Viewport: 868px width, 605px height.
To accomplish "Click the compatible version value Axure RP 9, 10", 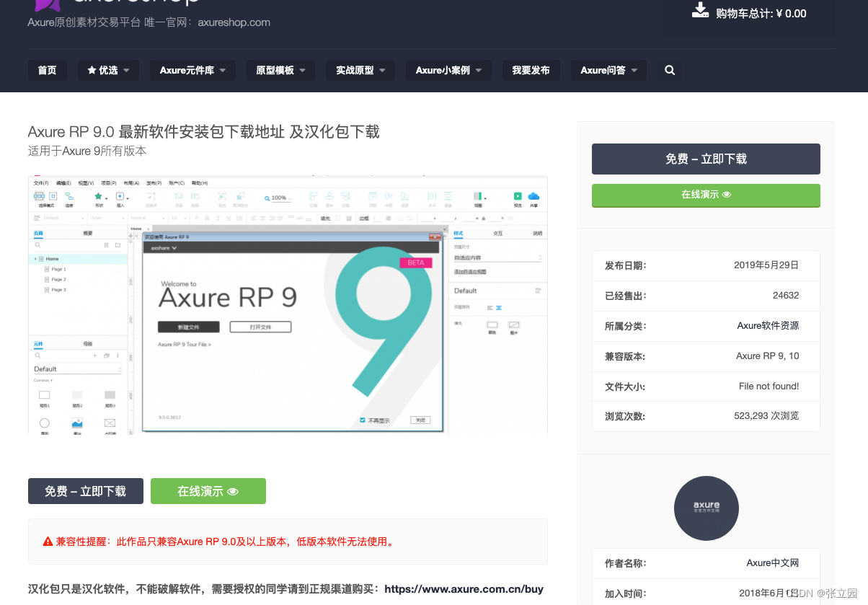I will 768,356.
